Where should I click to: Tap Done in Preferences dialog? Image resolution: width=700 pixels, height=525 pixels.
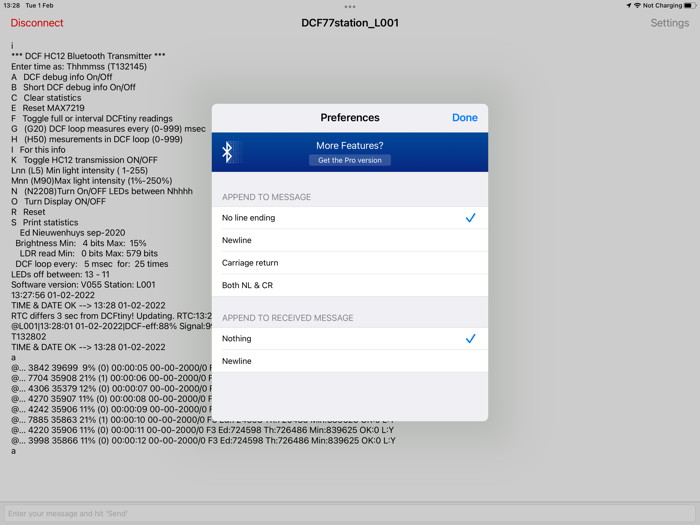465,117
